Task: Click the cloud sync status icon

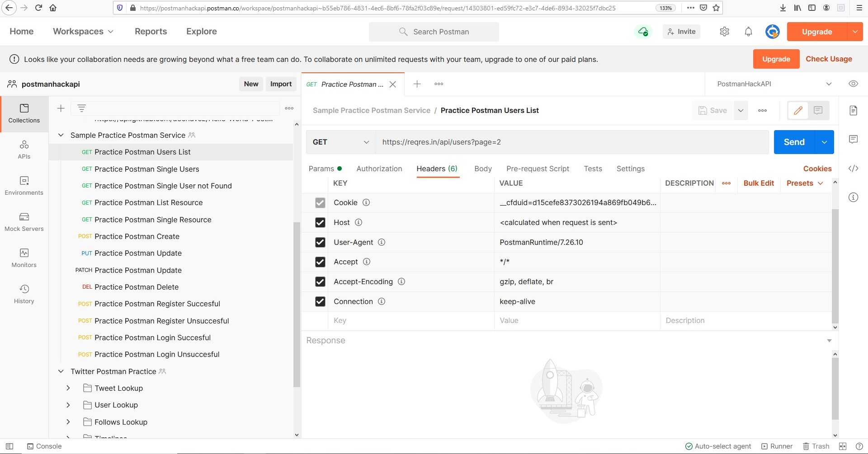Action: click(643, 32)
